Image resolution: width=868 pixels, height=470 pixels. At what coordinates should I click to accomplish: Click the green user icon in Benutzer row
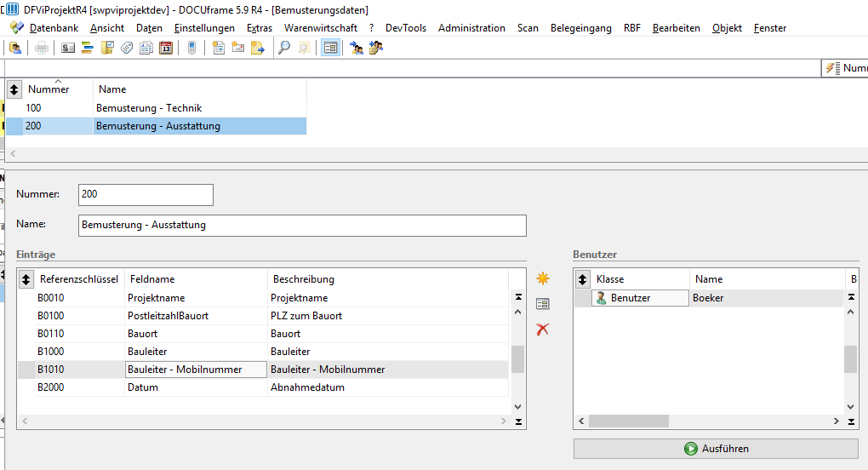coord(601,298)
